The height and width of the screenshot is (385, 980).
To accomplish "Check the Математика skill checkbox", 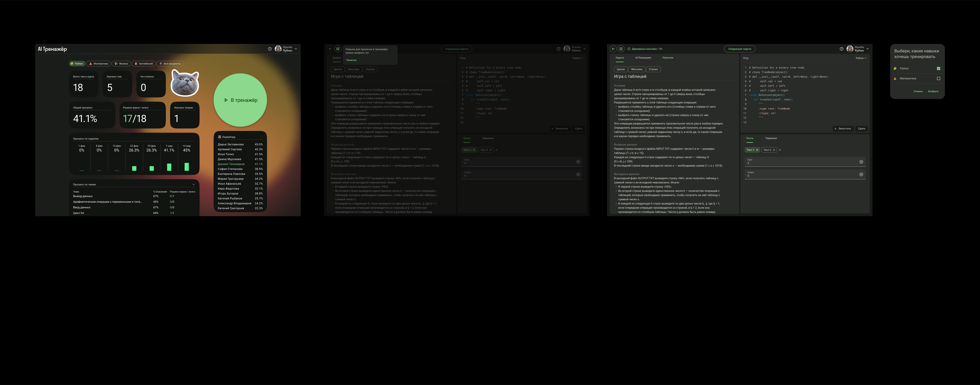I will [938, 79].
